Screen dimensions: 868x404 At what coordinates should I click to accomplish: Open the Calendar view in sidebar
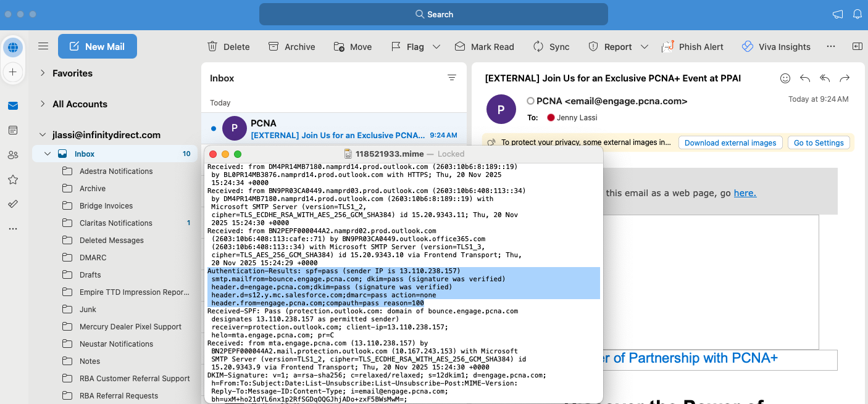pos(12,130)
